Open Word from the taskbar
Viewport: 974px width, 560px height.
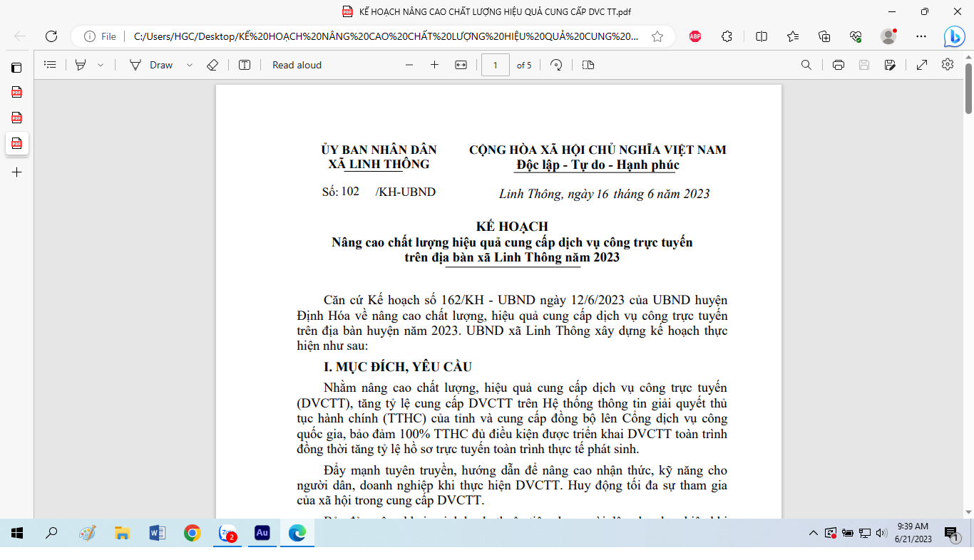coord(157,533)
